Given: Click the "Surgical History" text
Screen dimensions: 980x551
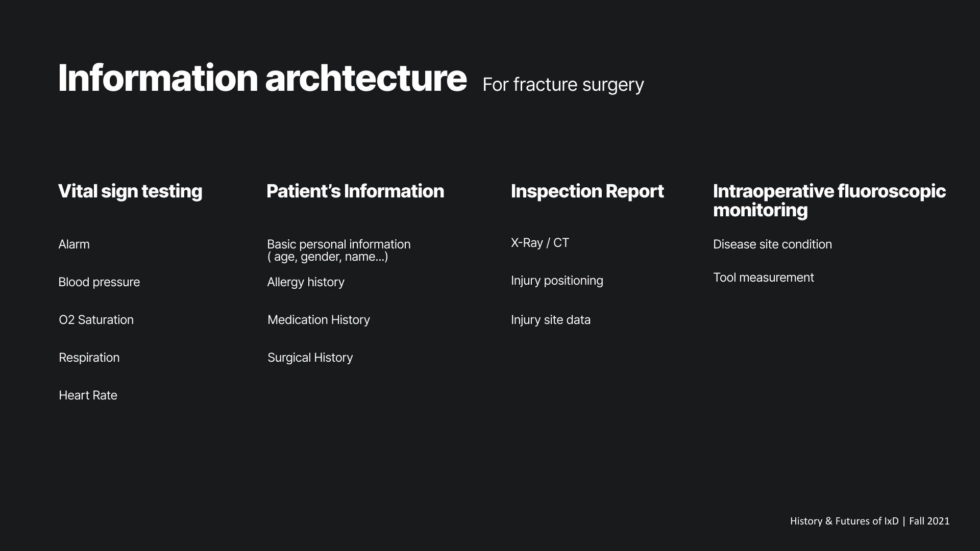Looking at the screenshot, I should [x=310, y=358].
